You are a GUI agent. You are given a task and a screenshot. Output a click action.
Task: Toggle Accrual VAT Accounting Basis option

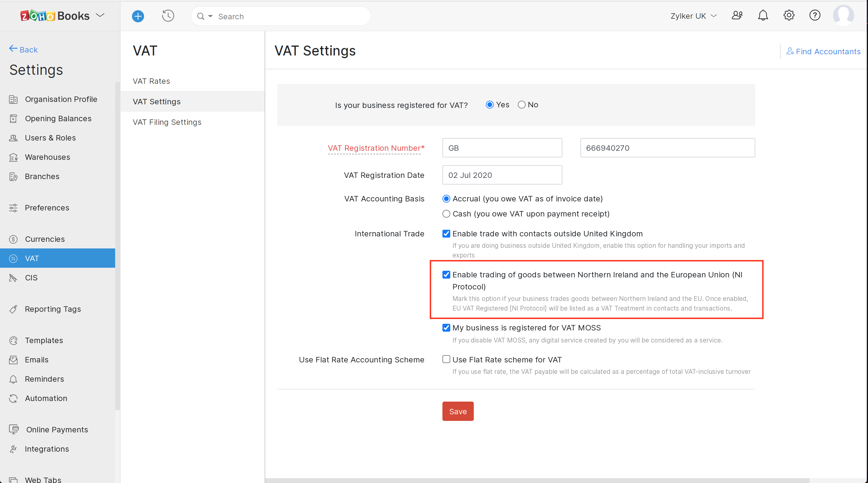tap(446, 198)
